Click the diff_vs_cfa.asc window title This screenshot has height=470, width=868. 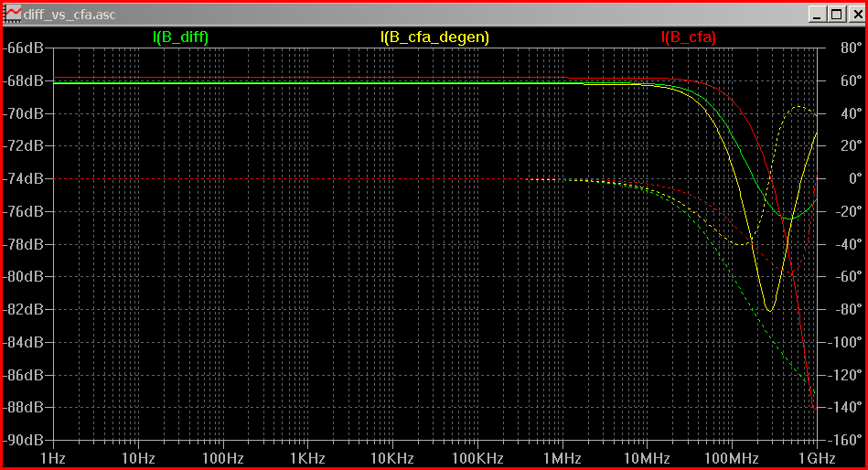coord(70,15)
